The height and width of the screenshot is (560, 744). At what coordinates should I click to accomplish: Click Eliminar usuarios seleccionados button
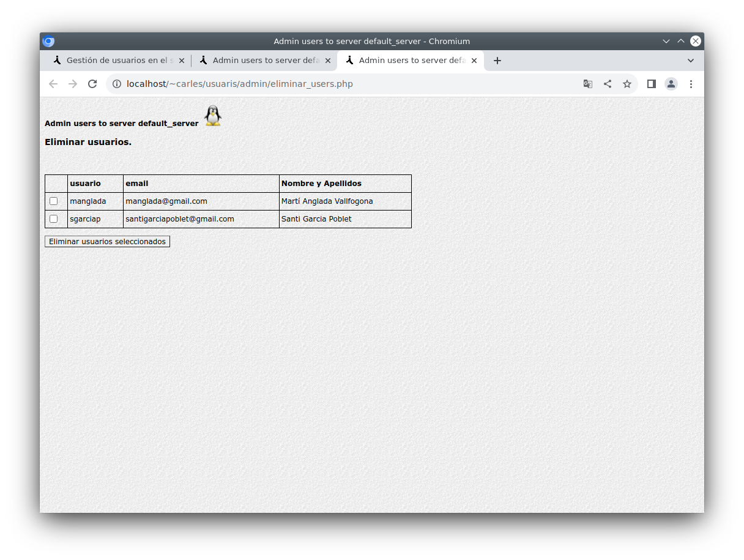pyautogui.click(x=107, y=242)
